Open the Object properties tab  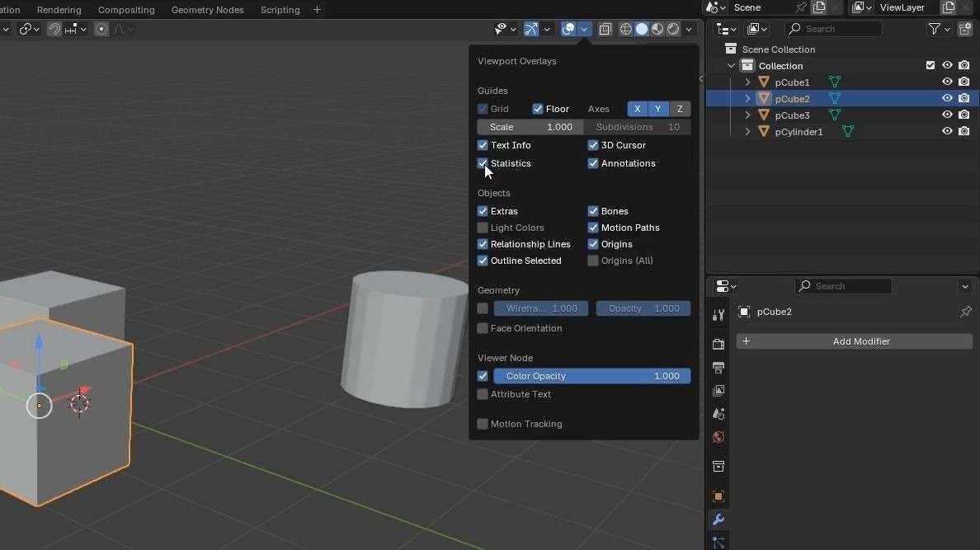(719, 496)
